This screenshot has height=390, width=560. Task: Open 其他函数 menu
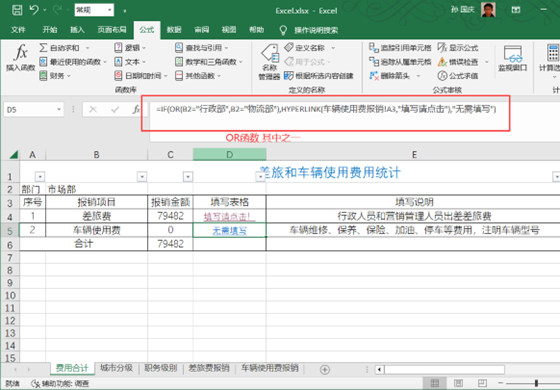[x=198, y=76]
